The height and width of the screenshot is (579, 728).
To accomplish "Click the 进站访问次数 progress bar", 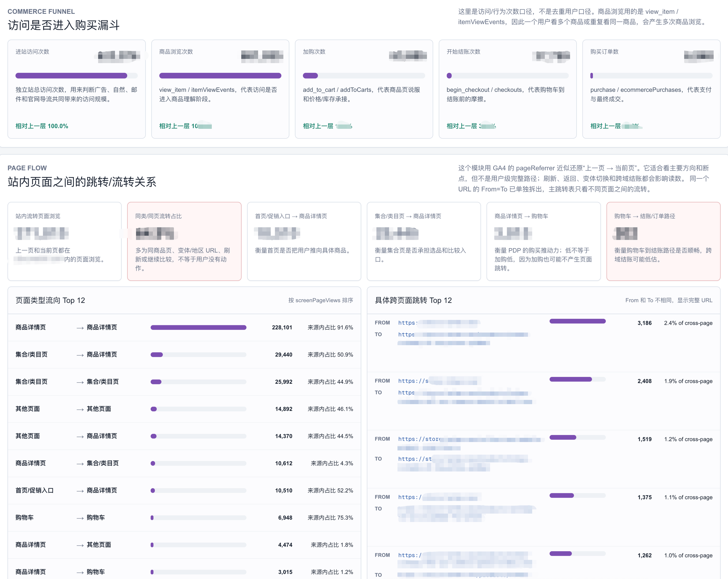I will (77, 76).
